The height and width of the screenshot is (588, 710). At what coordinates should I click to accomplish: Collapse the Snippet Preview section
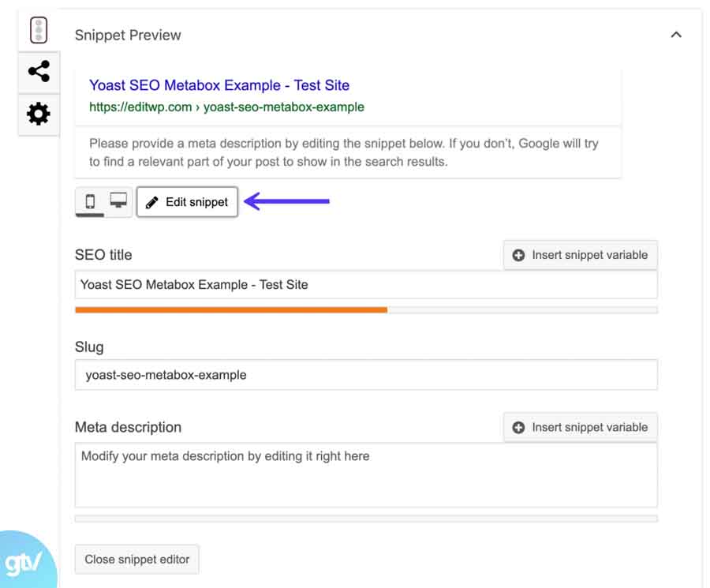(x=675, y=35)
